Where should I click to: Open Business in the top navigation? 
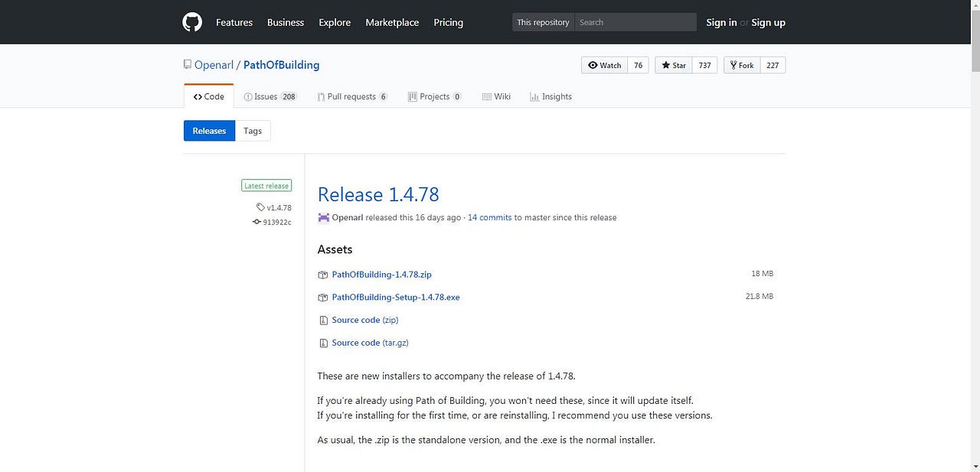(286, 22)
